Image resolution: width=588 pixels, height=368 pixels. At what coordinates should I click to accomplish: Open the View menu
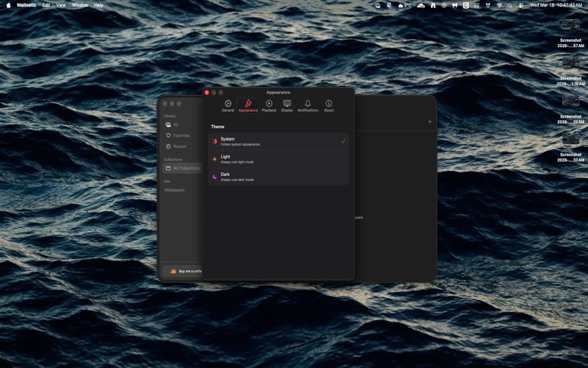click(61, 5)
